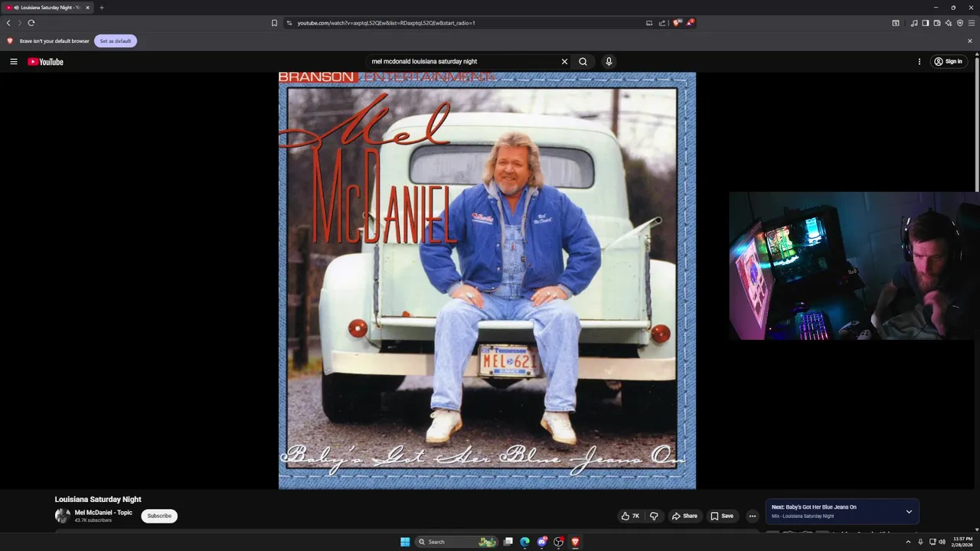The height and width of the screenshot is (551, 980).
Task: Switch to Brave on the taskbar
Action: 575,542
